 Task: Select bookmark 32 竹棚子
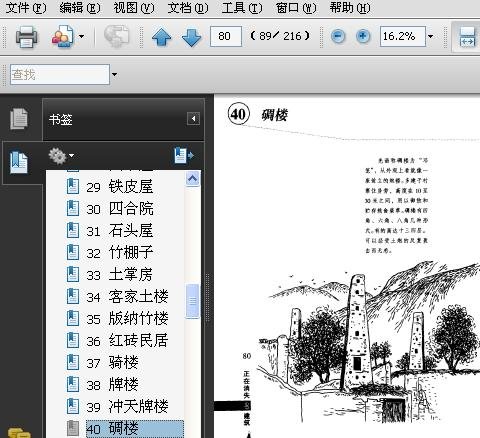tap(120, 253)
